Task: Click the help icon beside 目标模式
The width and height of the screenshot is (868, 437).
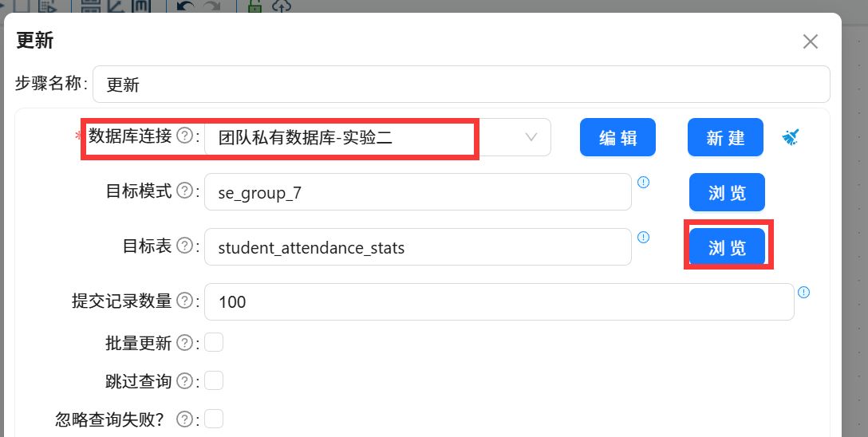Action: click(x=184, y=191)
